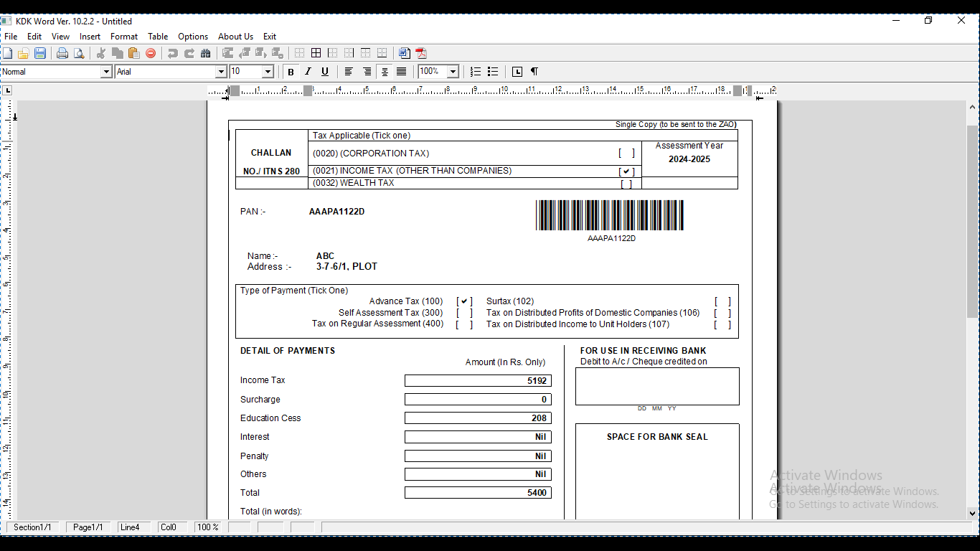Click the tab selector box beside the ruler

click(x=7, y=90)
